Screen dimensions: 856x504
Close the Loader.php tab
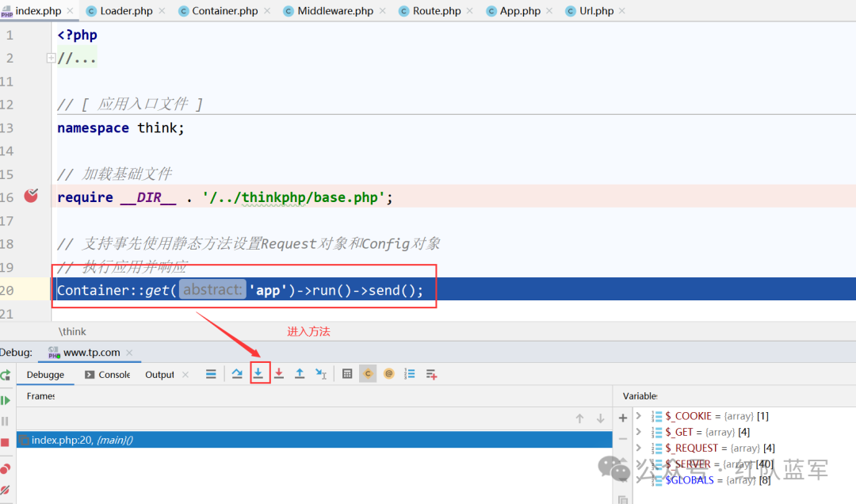(x=162, y=11)
